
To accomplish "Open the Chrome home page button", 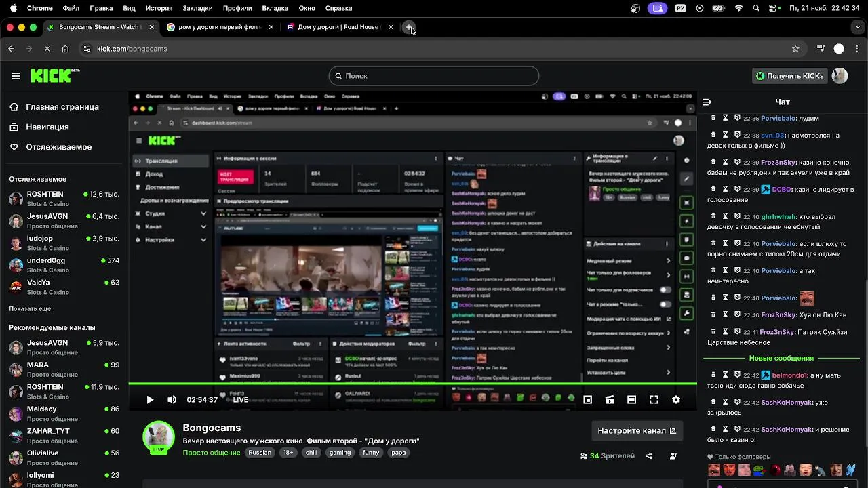I will (x=65, y=49).
